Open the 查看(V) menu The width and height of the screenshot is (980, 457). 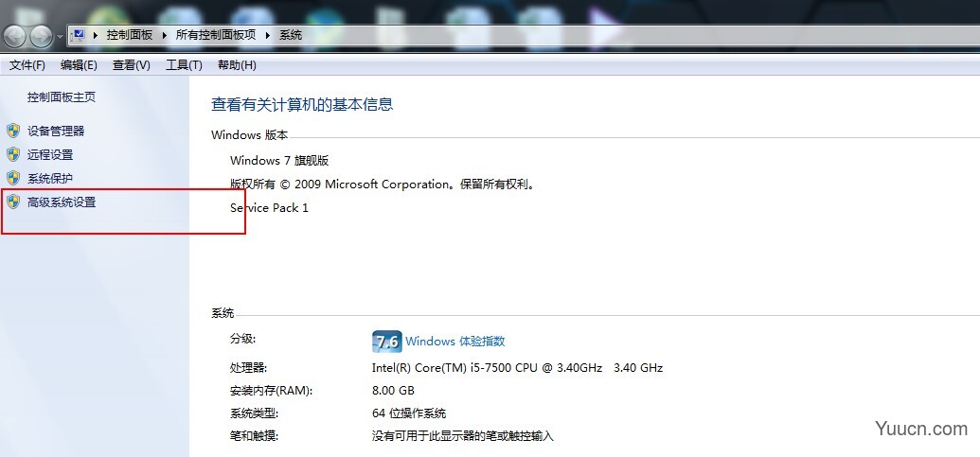(x=132, y=65)
